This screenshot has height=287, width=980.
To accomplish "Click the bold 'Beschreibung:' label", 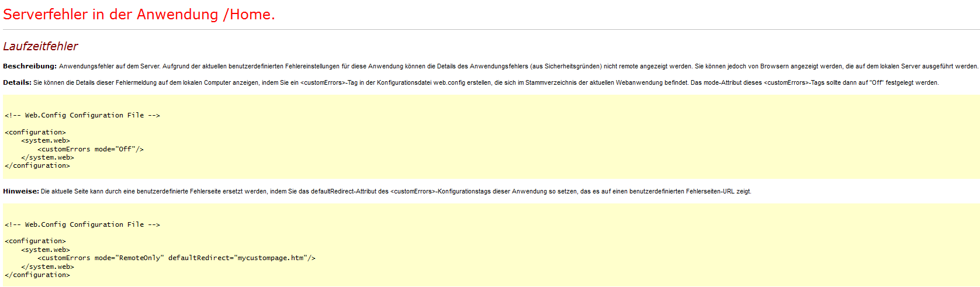I will click(x=30, y=66).
